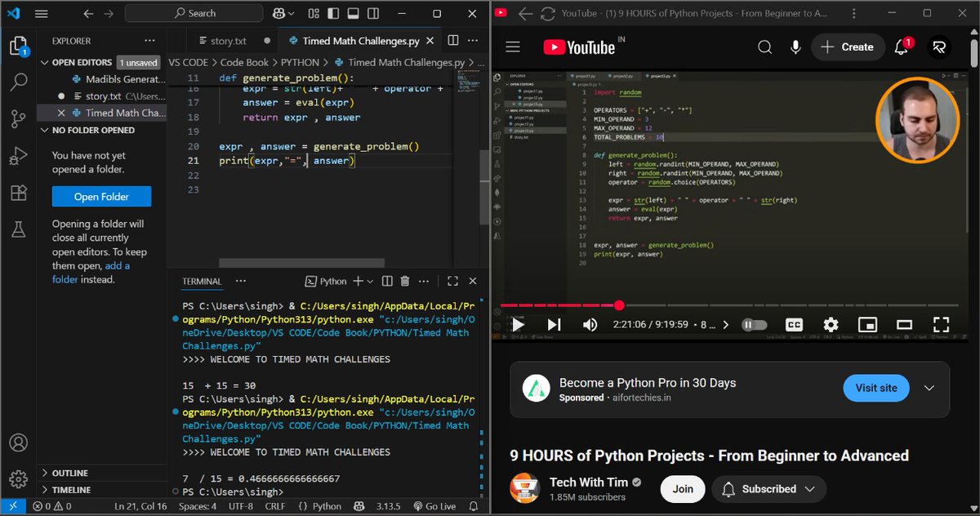
Task: Open the VS Code hamburger application menu
Action: tap(42, 14)
